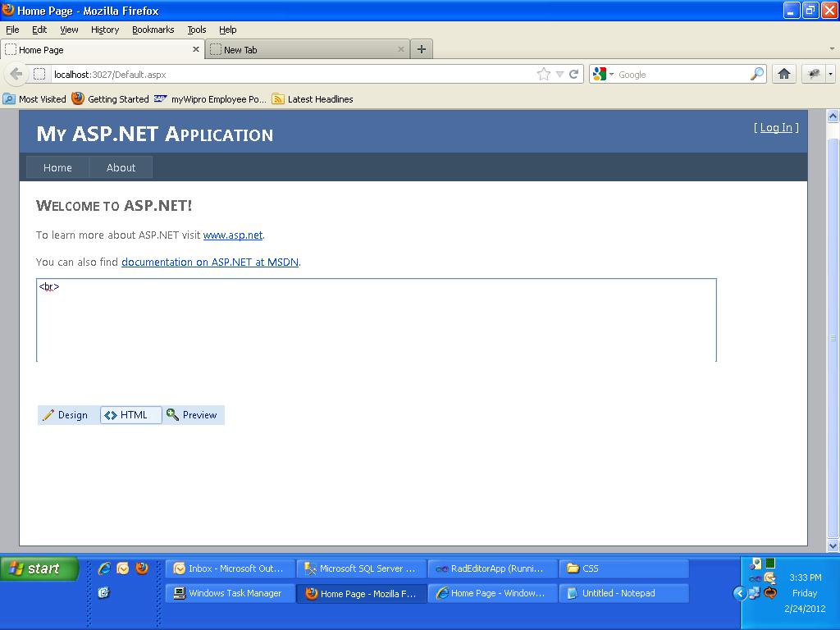Follow the www.asp.net link

[x=232, y=235]
